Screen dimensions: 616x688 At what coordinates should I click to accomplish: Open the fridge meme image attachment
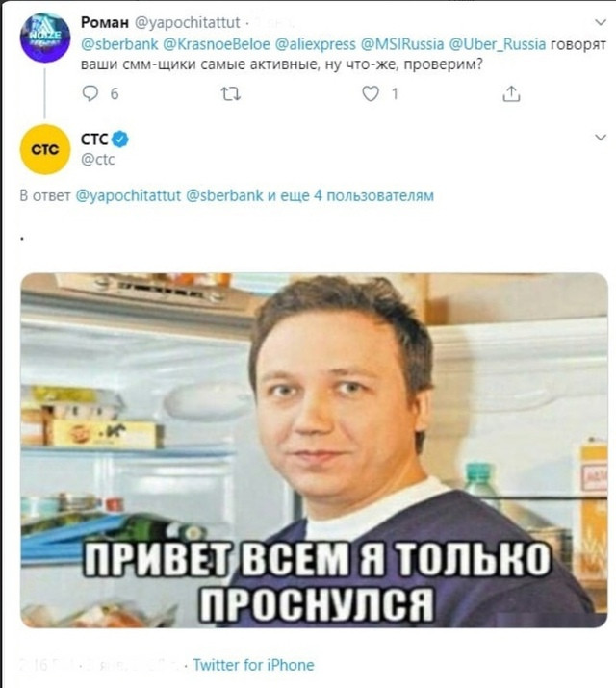pyautogui.click(x=314, y=450)
